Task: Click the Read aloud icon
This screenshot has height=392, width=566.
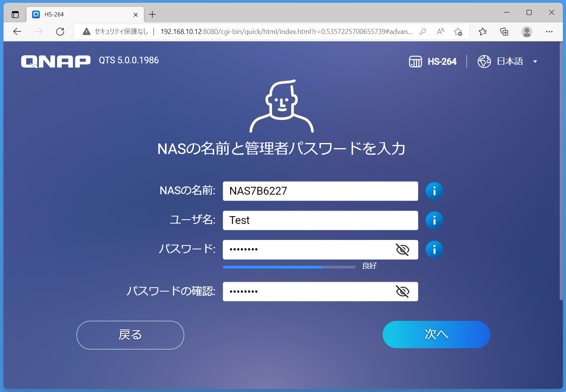Action: [440, 32]
